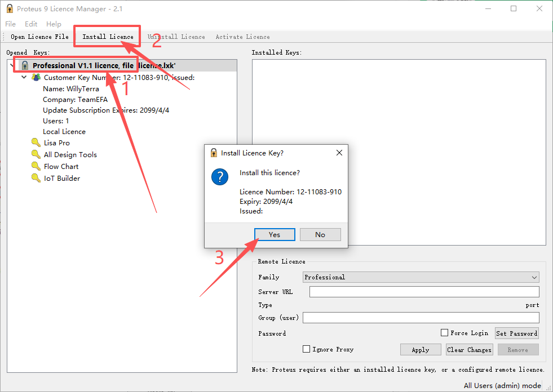The image size is (553, 392).
Task: Collapse the Customer Key Number tree node
Action: [24, 77]
